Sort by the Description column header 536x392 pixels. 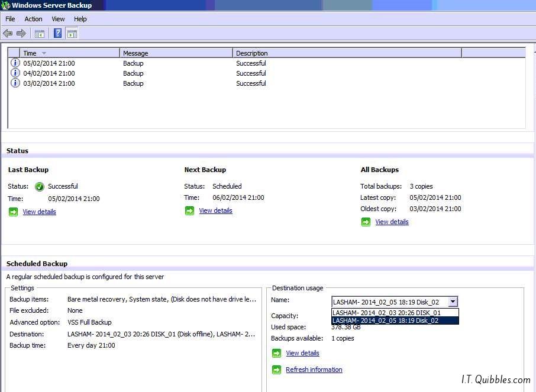pyautogui.click(x=347, y=53)
